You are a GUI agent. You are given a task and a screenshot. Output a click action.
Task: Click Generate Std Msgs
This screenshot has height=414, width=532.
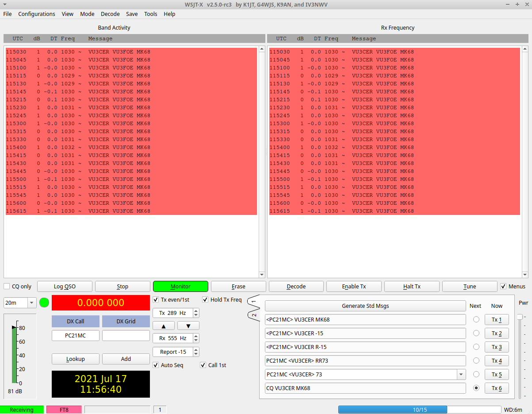tap(365, 306)
